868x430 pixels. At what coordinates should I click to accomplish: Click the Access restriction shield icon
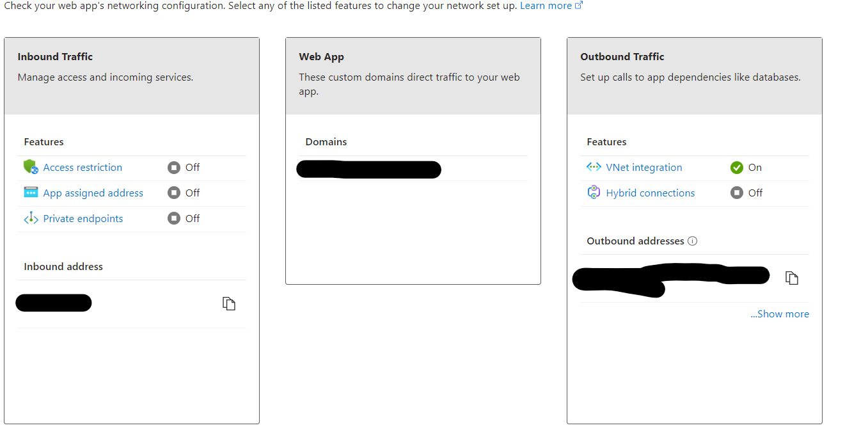click(x=31, y=167)
